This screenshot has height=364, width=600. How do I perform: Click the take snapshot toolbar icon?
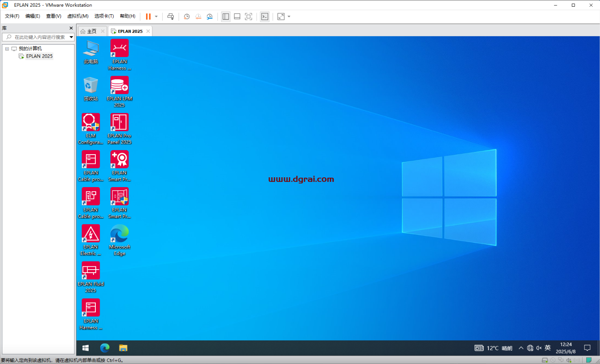[x=187, y=16]
